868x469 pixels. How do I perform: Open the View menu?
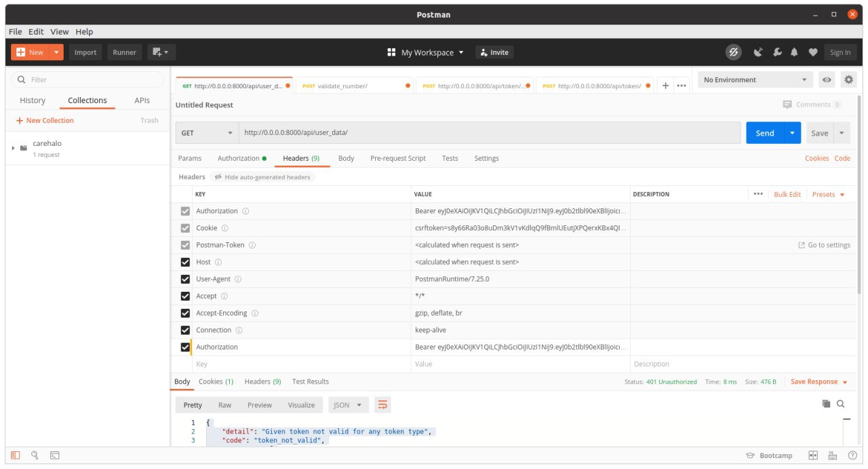(x=60, y=32)
